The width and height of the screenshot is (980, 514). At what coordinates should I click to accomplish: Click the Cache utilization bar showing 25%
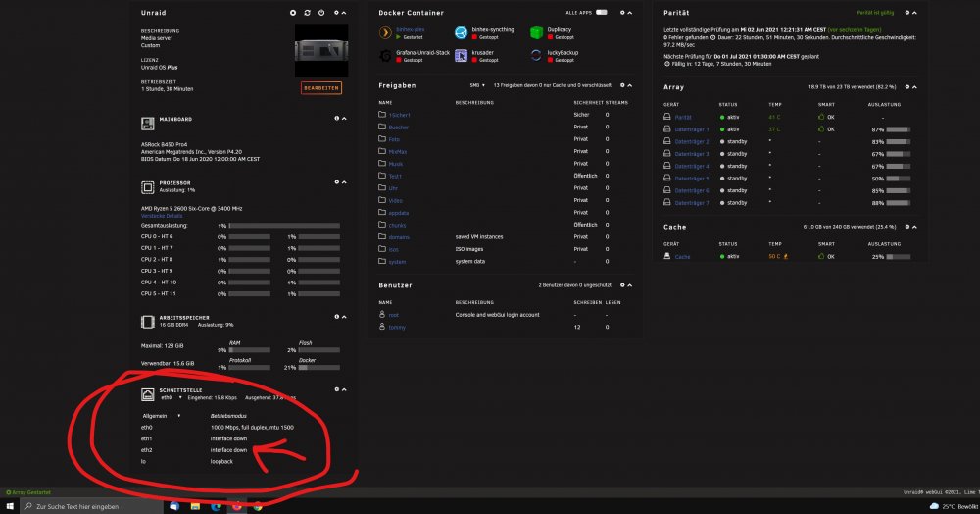pyautogui.click(x=898, y=257)
